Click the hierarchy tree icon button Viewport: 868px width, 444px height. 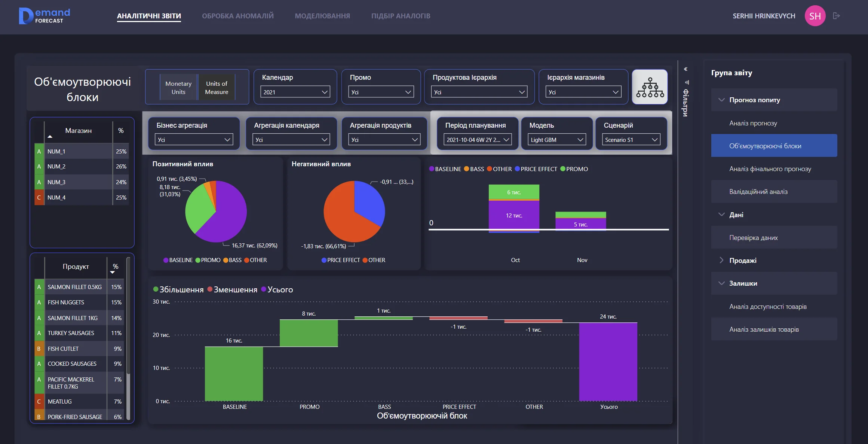[x=650, y=87]
